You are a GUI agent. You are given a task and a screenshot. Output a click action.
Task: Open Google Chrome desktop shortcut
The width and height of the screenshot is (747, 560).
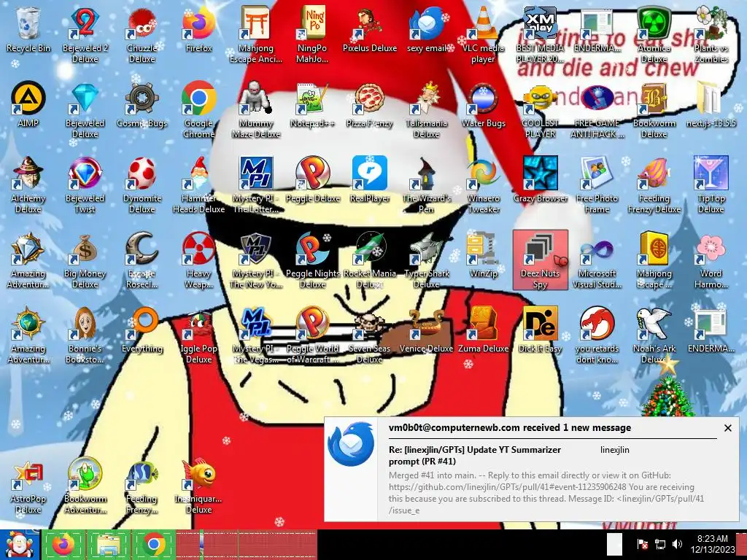pyautogui.click(x=198, y=109)
